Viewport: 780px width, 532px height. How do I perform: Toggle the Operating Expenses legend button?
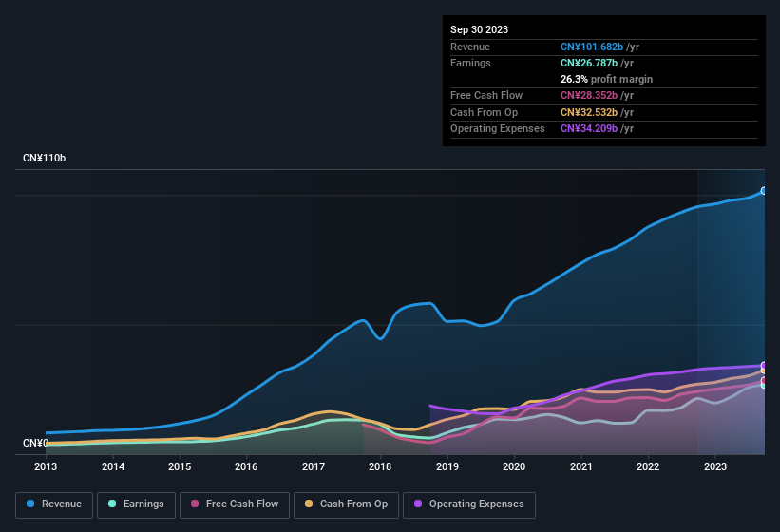469,504
